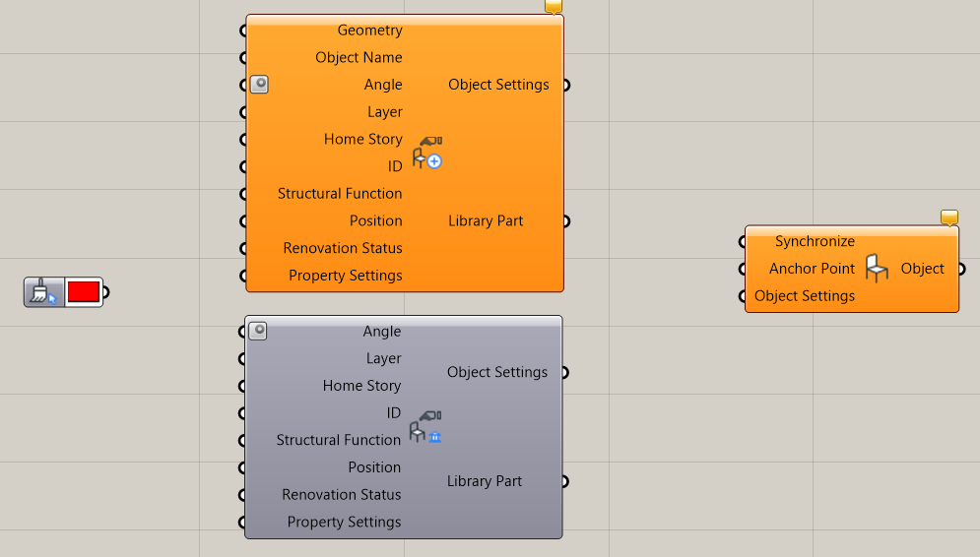This screenshot has width=980, height=557.
Task: Click the chair icon on the Object component
Action: pos(877,269)
